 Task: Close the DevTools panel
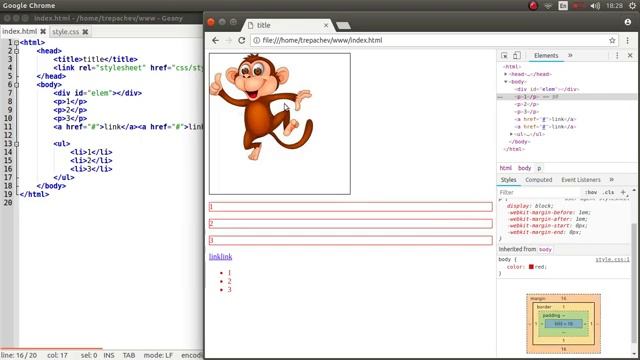tap(630, 56)
